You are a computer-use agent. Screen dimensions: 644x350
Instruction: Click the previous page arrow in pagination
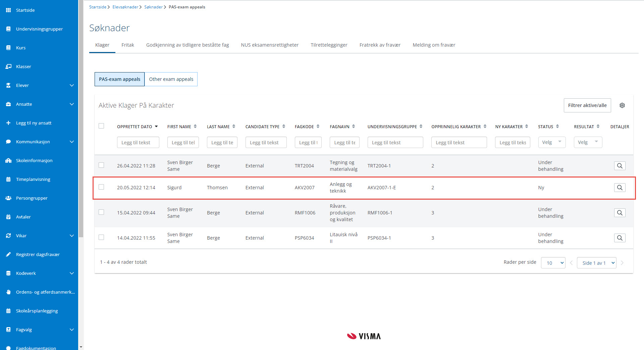[571, 263]
